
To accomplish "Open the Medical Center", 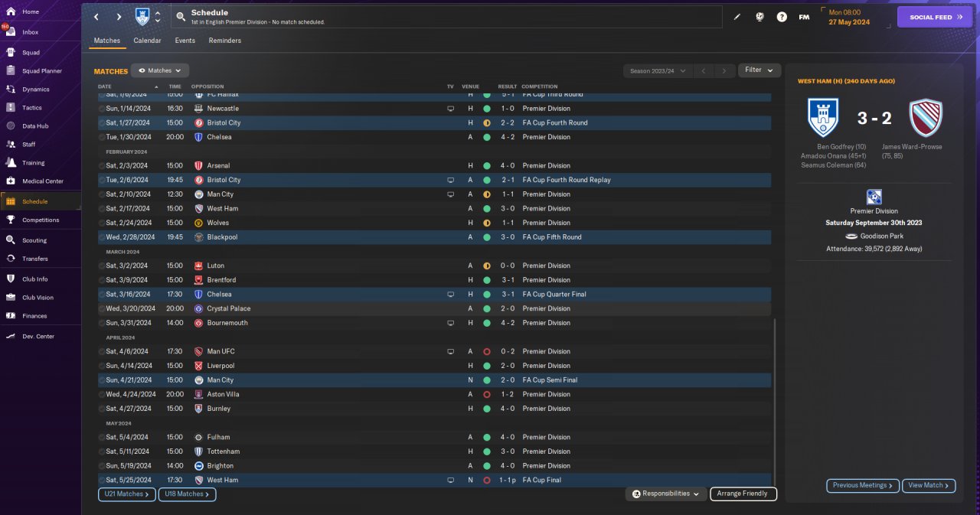I will [x=43, y=181].
